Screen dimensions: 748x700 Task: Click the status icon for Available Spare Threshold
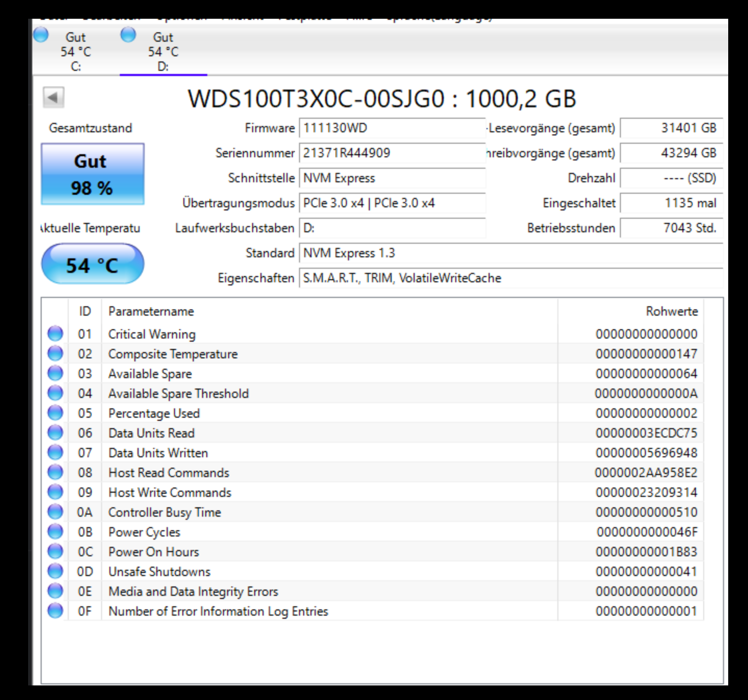click(55, 393)
